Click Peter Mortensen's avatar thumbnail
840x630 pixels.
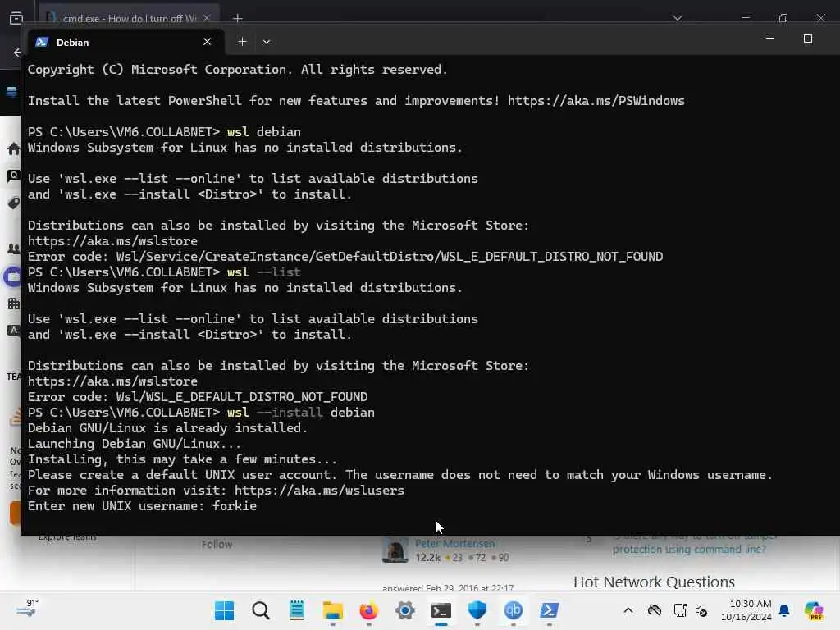[395, 550]
